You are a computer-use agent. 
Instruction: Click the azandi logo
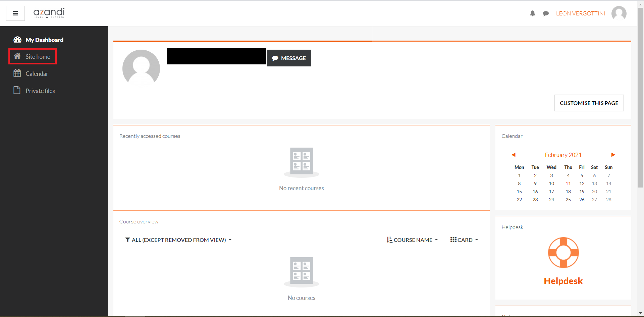[49, 13]
